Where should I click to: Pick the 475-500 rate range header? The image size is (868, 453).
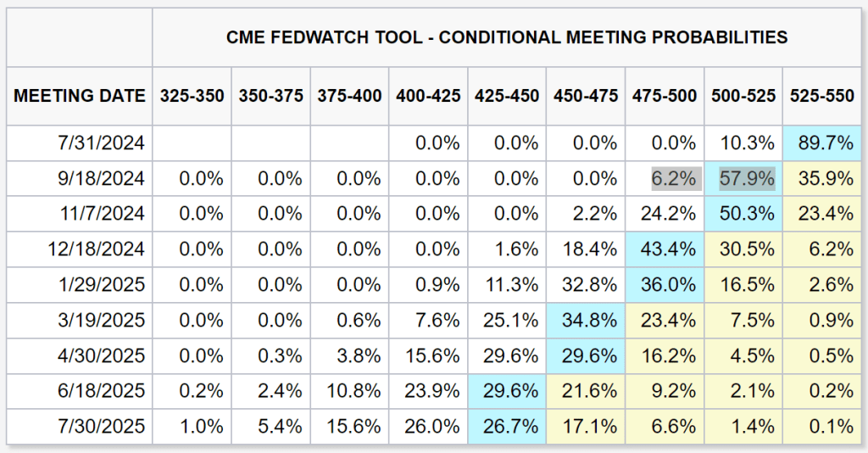664,96
